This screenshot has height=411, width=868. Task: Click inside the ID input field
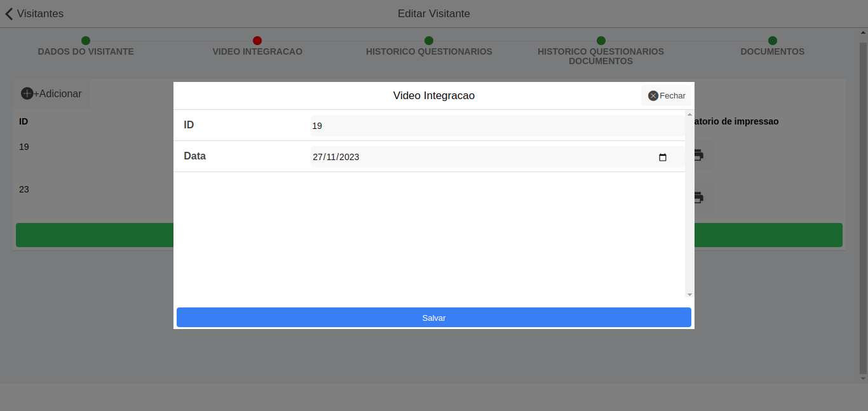[445, 125]
